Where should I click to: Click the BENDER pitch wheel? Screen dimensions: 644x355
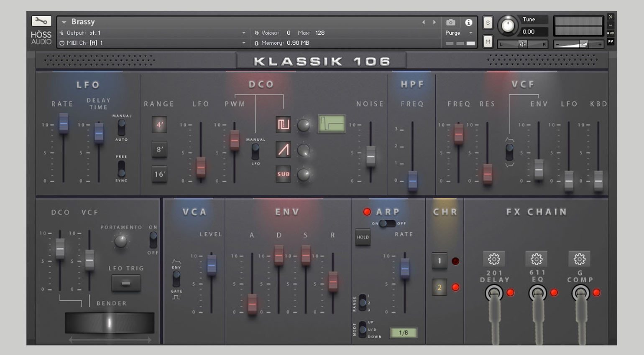coord(110,323)
